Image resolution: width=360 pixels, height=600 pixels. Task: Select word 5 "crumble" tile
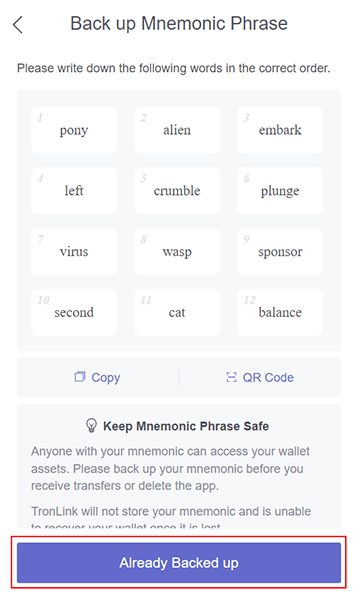177,191
